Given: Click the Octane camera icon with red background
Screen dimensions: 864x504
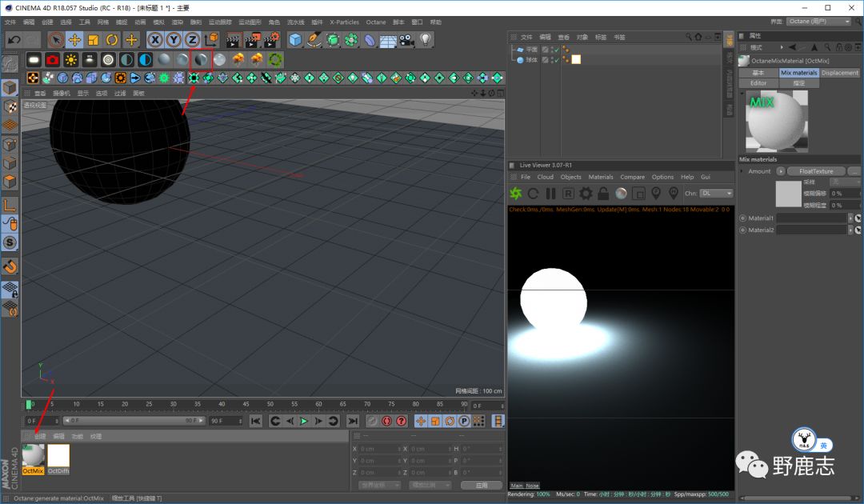Looking at the screenshot, I should coord(52,59).
